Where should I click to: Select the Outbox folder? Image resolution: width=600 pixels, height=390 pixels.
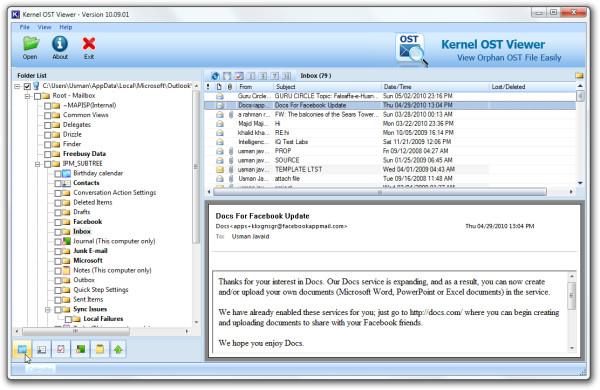pos(84,280)
